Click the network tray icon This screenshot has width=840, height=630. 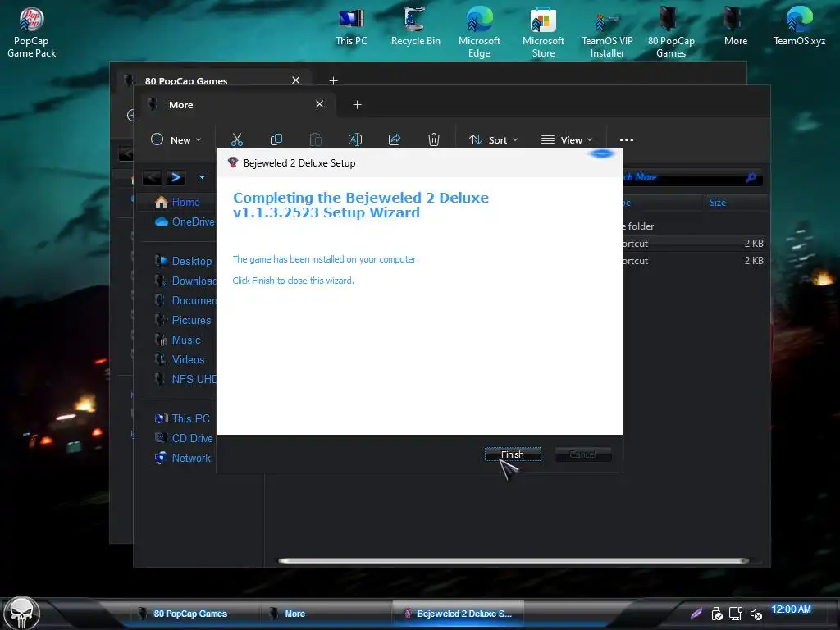pos(736,614)
